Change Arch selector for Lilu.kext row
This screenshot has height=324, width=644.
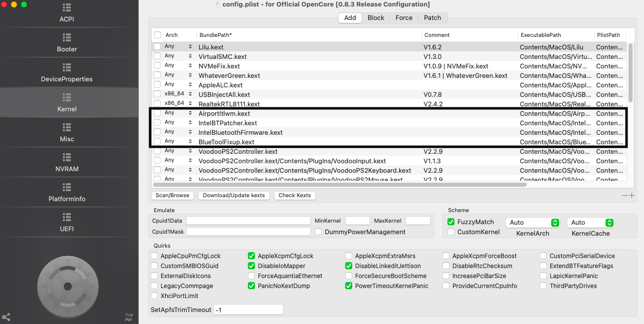coord(190,46)
